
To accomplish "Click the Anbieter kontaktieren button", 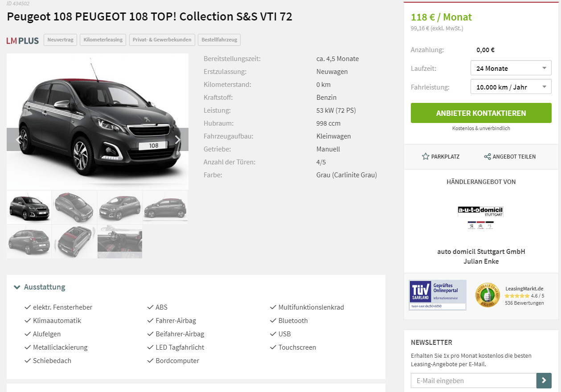I will click(x=481, y=113).
